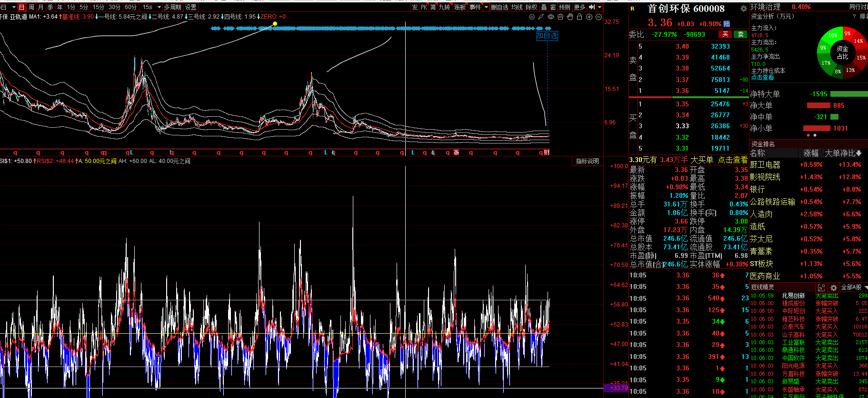Open stock settings gear beside 首创环保 title
The height and width of the screenshot is (398, 868).
click(743, 9)
